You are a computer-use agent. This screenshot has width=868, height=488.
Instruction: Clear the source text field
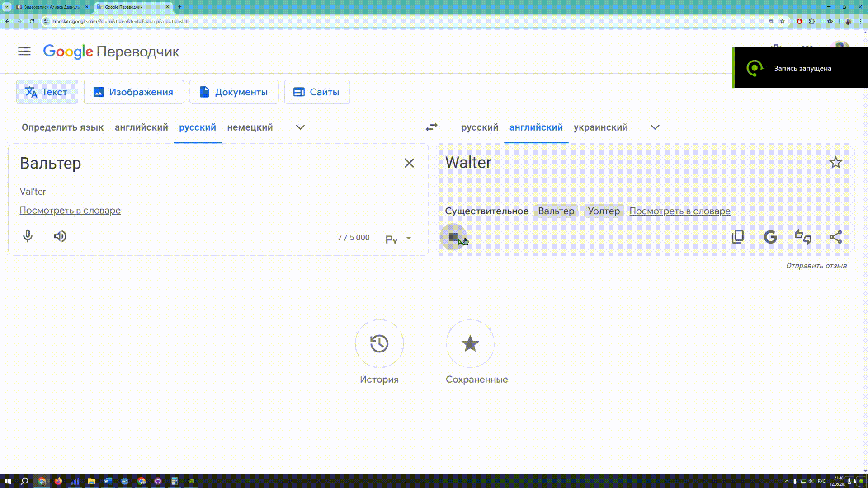409,163
